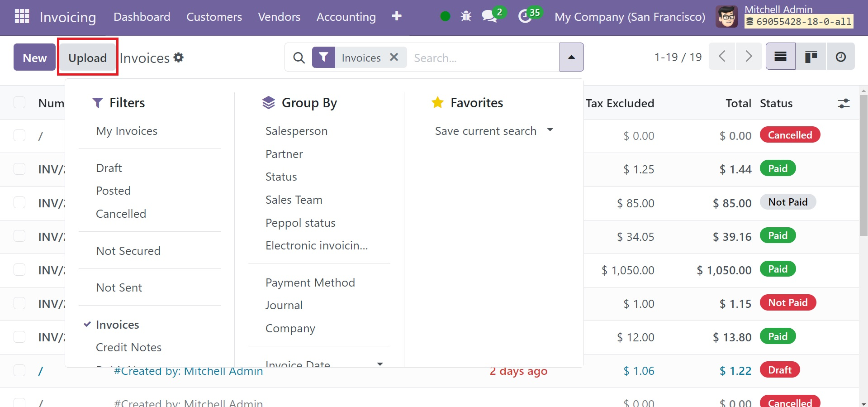Add a new menu item with plus icon
This screenshot has width=868, height=407.
pyautogui.click(x=397, y=16)
